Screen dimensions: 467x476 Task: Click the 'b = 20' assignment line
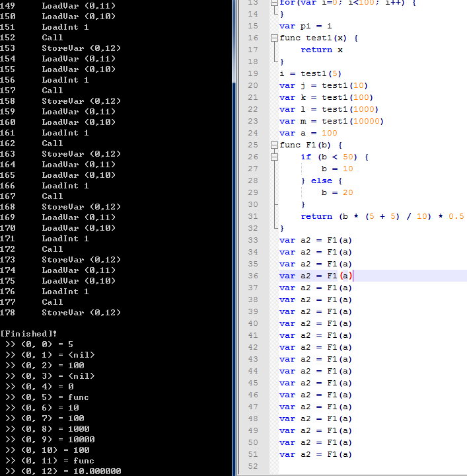(x=338, y=192)
